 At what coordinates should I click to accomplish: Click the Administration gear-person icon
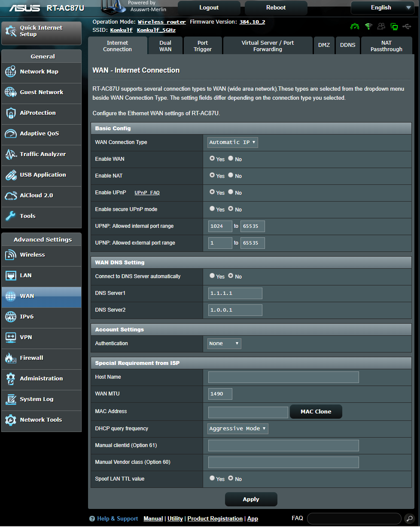(11, 379)
